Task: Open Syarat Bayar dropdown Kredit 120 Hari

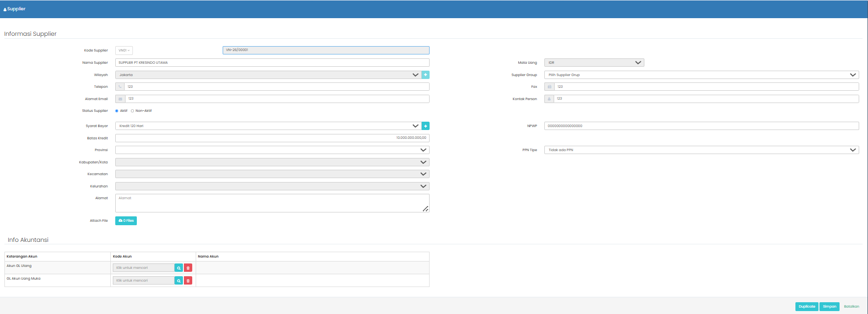Action: [x=268, y=126]
